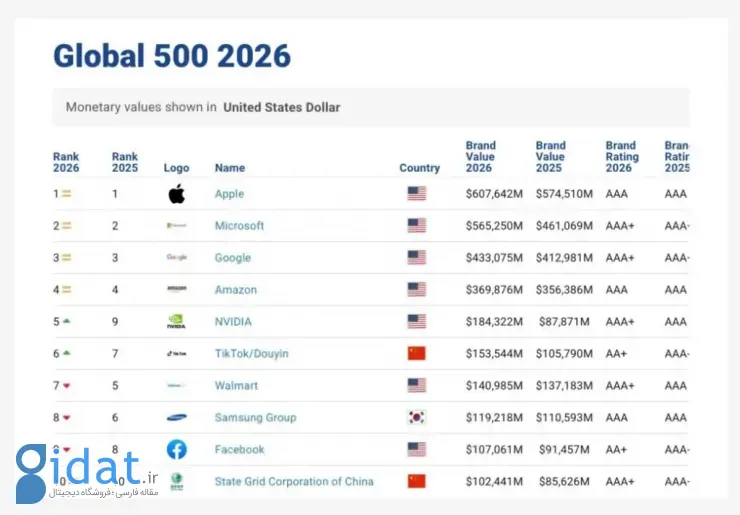The width and height of the screenshot is (740, 515).
Task: Click the Facebook round logo
Action: (x=177, y=450)
